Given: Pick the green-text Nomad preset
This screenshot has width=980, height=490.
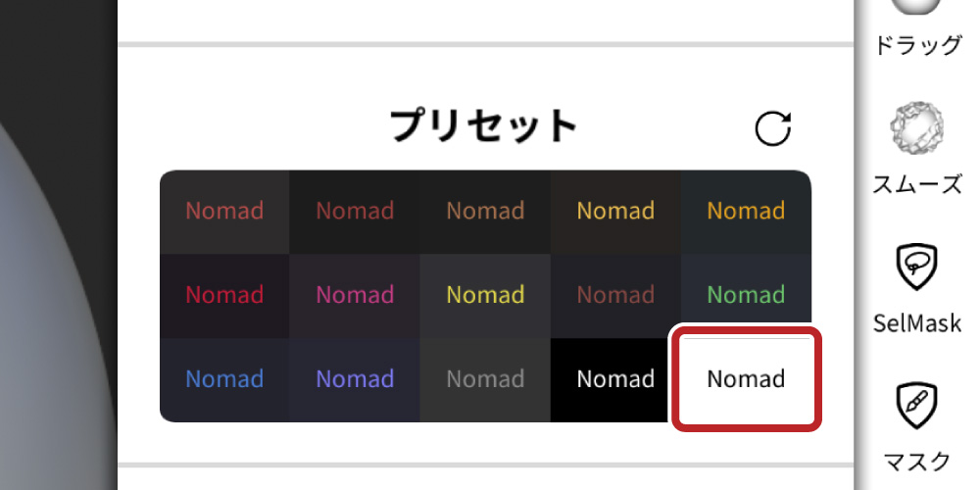Looking at the screenshot, I should coord(746,295).
